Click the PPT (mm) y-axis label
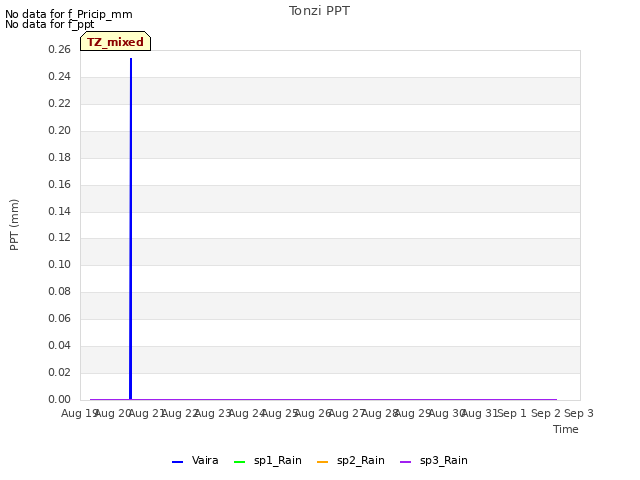The width and height of the screenshot is (640, 480). pyautogui.click(x=14, y=225)
